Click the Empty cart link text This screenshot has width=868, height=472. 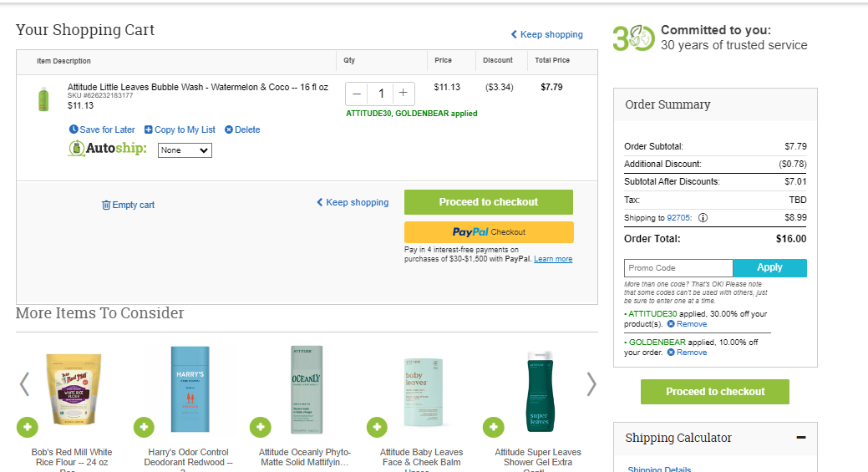point(134,205)
